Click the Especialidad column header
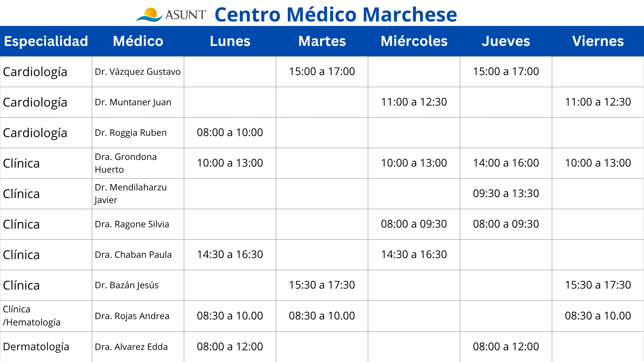The image size is (644, 362). click(x=46, y=41)
